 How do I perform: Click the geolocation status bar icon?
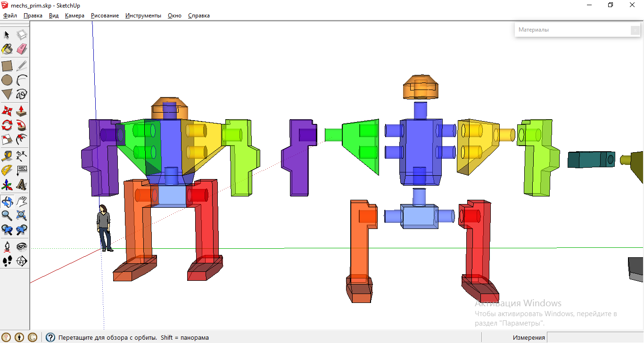[7, 337]
